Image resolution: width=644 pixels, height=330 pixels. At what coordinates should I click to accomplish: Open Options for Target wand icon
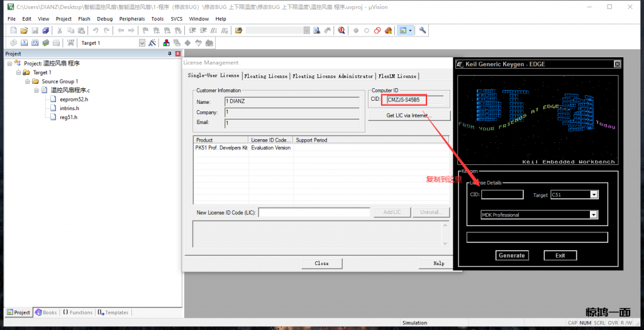153,43
